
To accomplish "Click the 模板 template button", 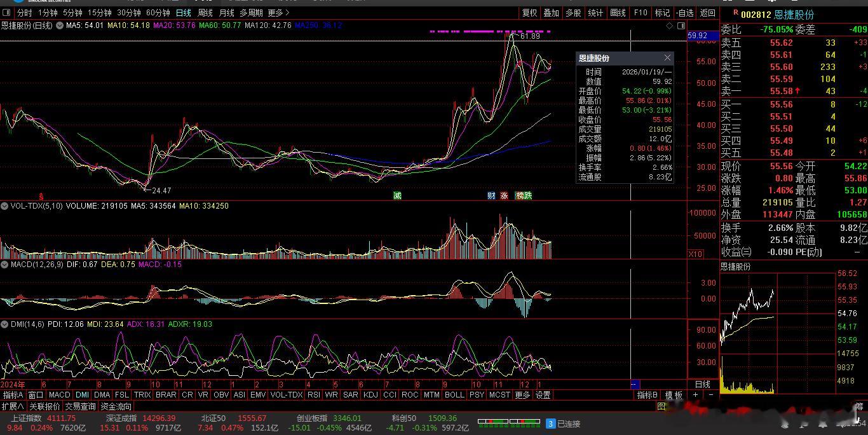I will 674,395.
